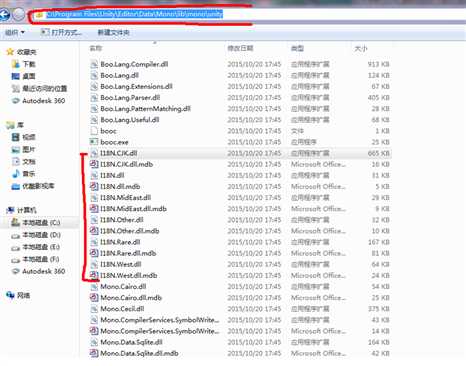Click the forward navigation arrow button
466x366 pixels.
coord(19,14)
